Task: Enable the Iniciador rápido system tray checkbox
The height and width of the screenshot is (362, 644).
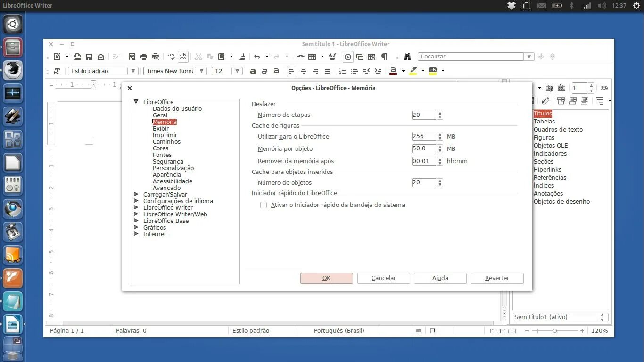Action: point(264,205)
